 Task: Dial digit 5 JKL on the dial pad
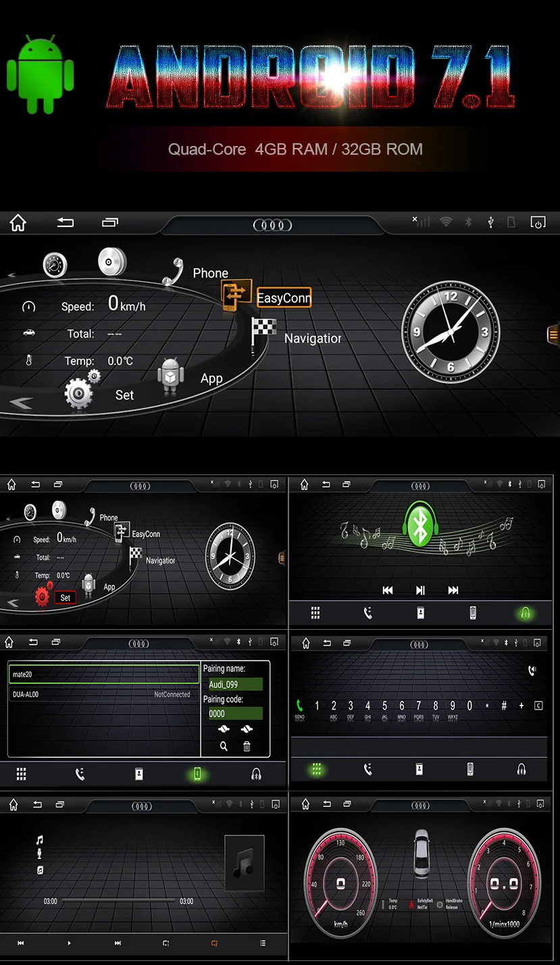click(x=384, y=709)
